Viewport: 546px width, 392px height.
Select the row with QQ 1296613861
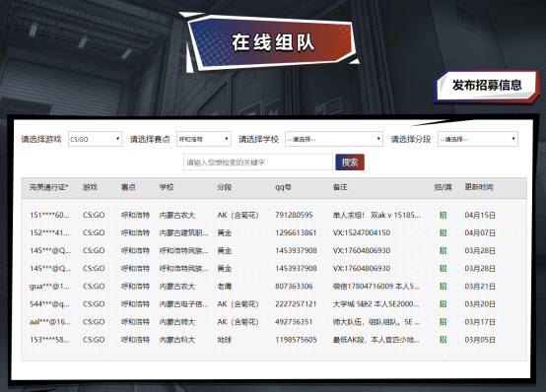pos(274,232)
